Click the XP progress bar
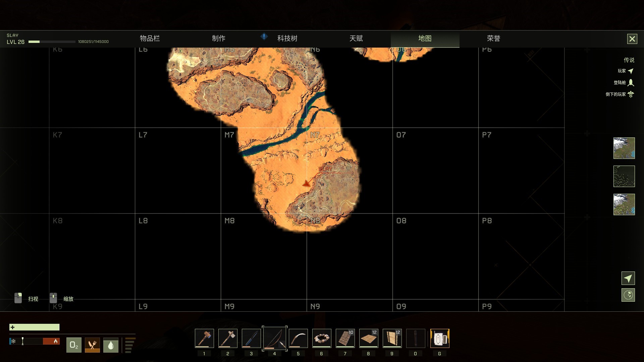The image size is (644, 362). [x=52, y=42]
